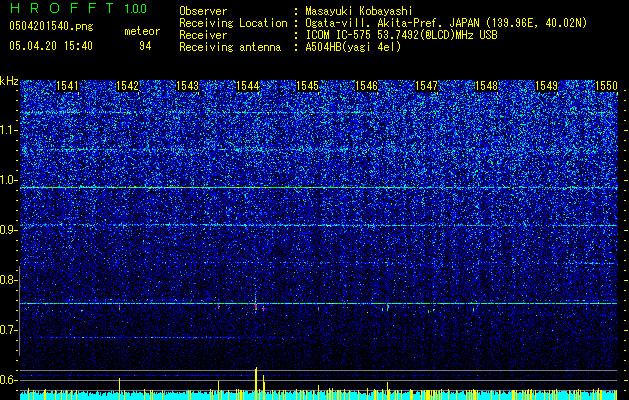Image resolution: width=629 pixels, height=400 pixels.
Task: Click the red meteor echo at 1544
Action: 256,307
